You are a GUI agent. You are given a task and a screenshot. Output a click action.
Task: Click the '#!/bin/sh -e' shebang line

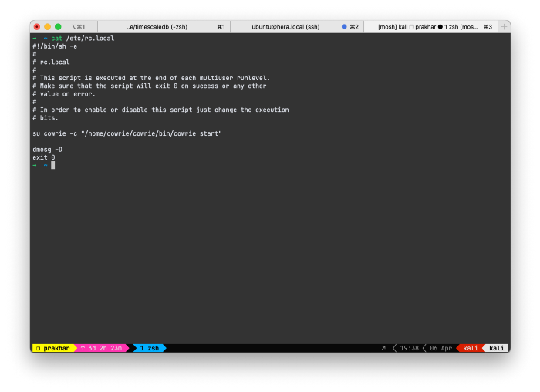click(55, 46)
